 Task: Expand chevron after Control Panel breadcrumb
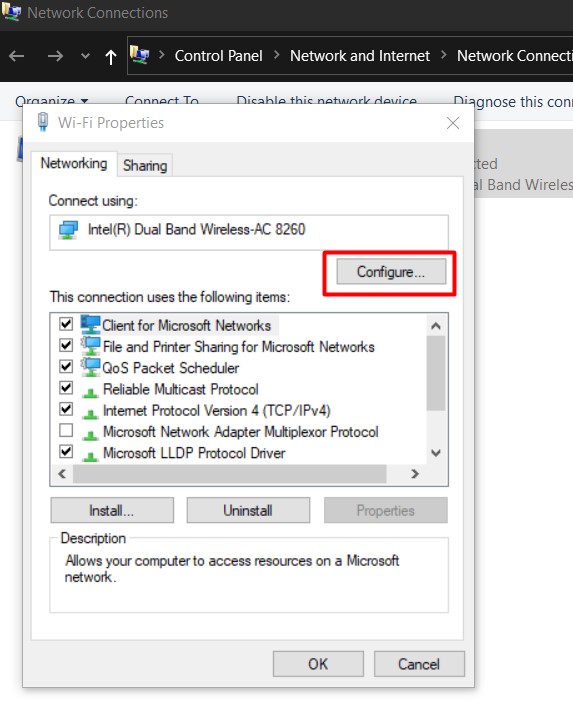point(277,55)
